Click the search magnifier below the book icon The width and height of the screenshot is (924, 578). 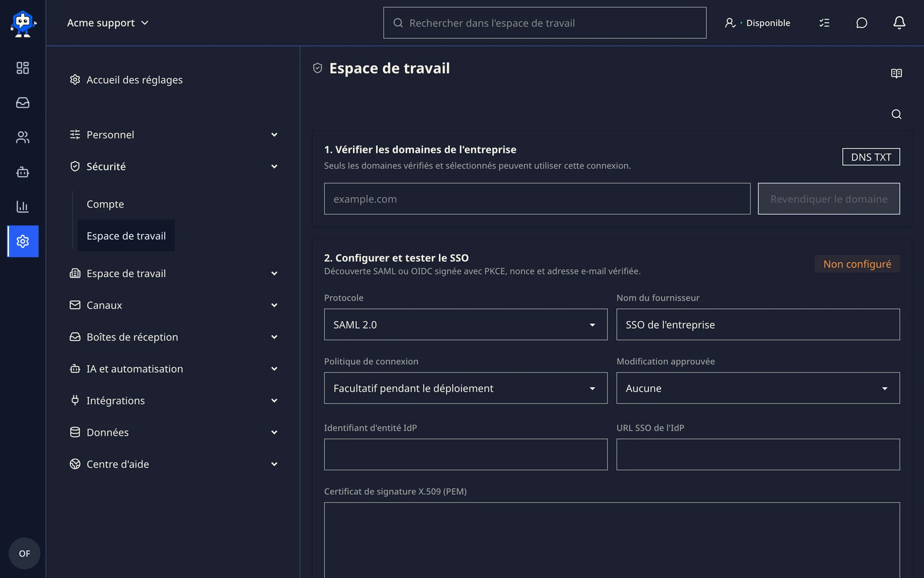[896, 114]
